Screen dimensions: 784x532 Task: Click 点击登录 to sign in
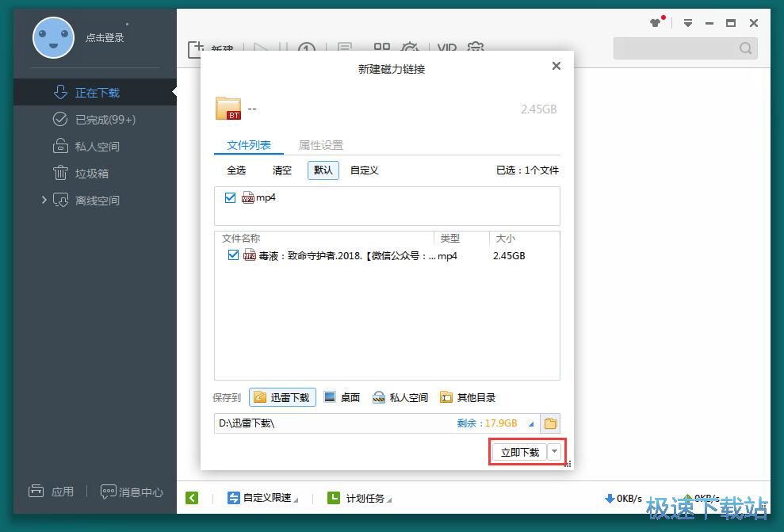coord(105,37)
